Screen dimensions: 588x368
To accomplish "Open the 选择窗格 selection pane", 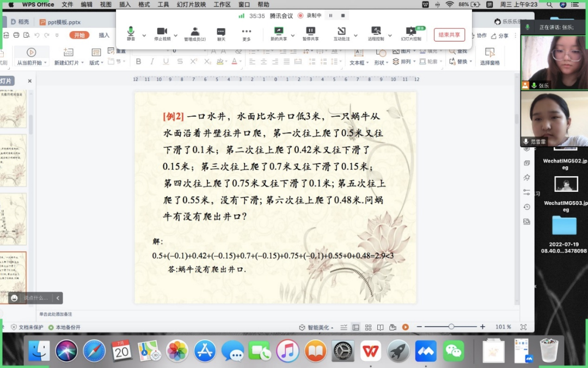I will coord(490,57).
